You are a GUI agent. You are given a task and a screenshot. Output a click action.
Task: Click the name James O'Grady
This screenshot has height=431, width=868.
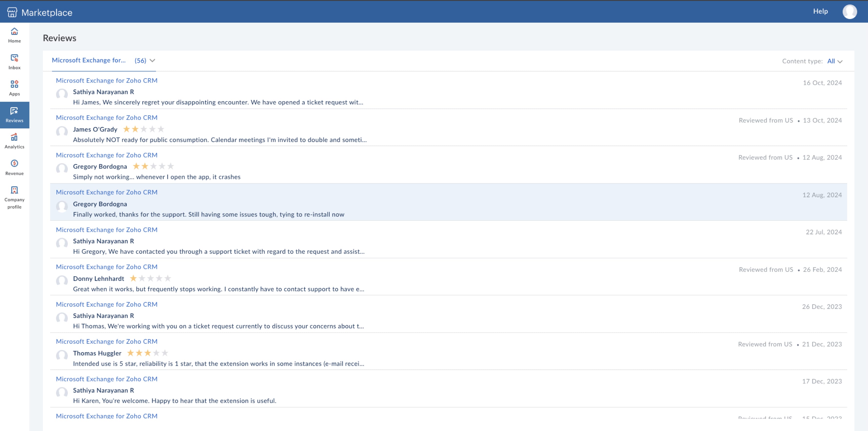pos(95,130)
